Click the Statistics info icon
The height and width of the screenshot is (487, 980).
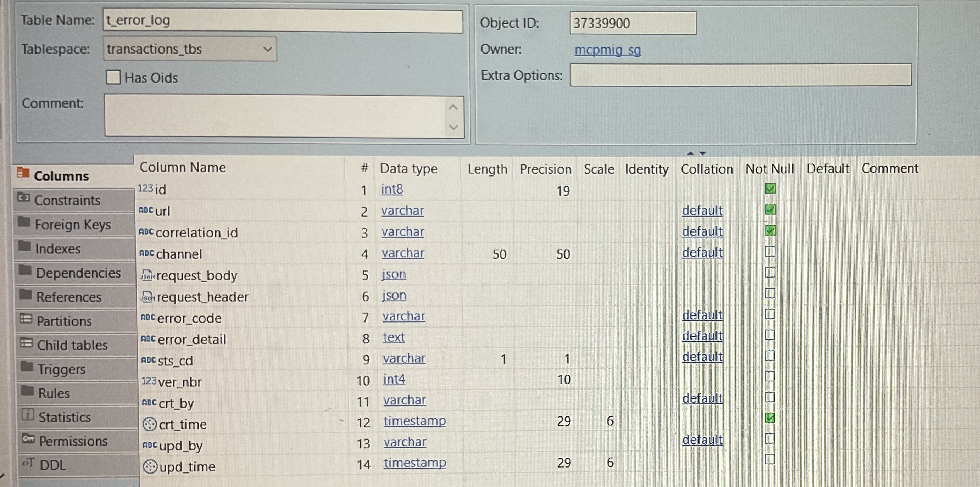pyautogui.click(x=28, y=414)
